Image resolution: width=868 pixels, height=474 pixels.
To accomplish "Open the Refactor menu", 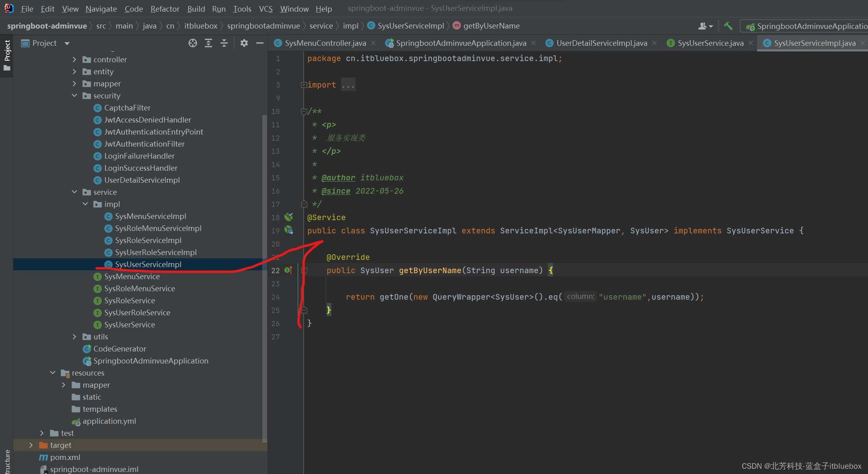I will [165, 9].
